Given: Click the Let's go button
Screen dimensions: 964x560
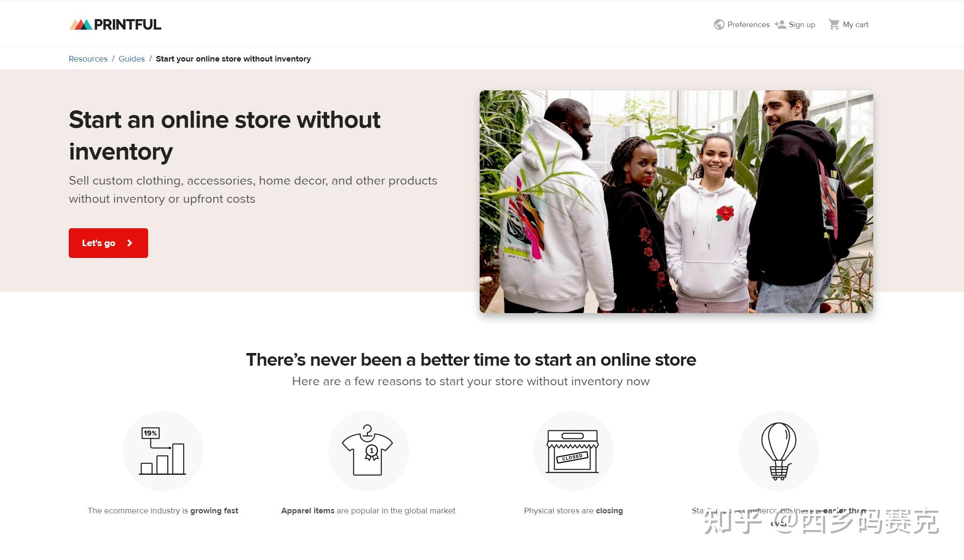Looking at the screenshot, I should [108, 243].
